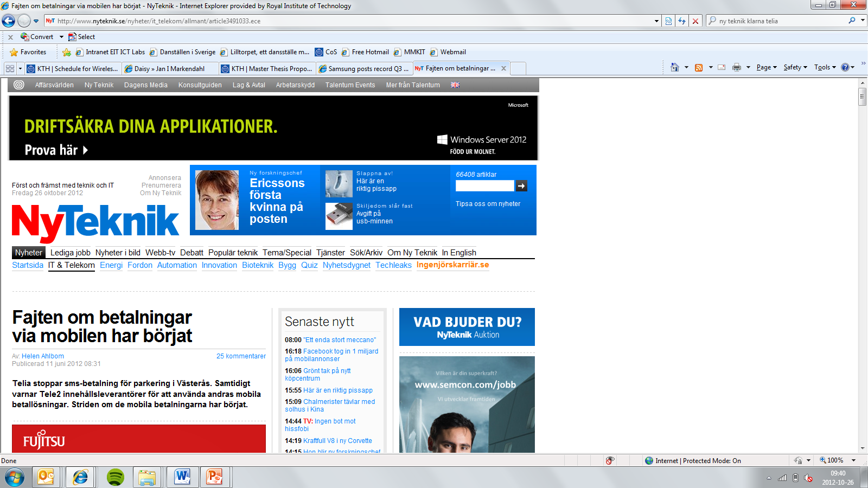
Task: Submit site search with the arrow button
Action: point(521,186)
